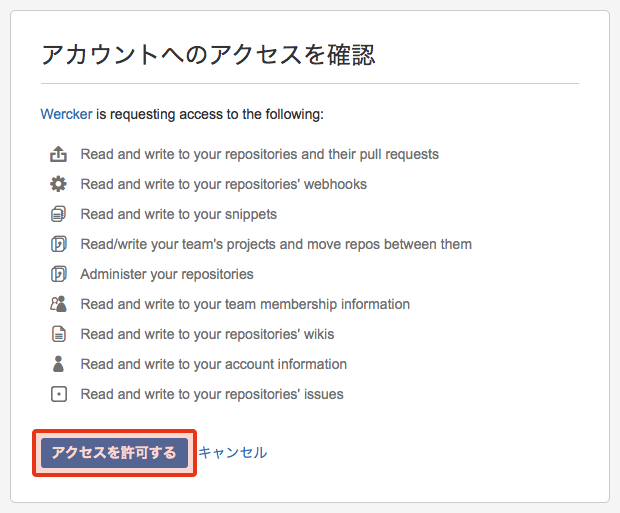Click the repositories' issues permission text
Image resolution: width=620 pixels, height=513 pixels.
[212, 394]
